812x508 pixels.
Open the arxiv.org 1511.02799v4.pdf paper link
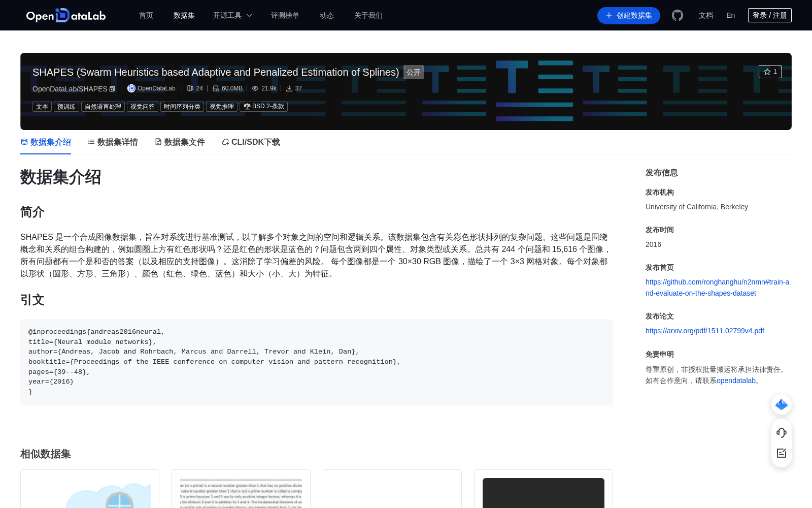705,331
